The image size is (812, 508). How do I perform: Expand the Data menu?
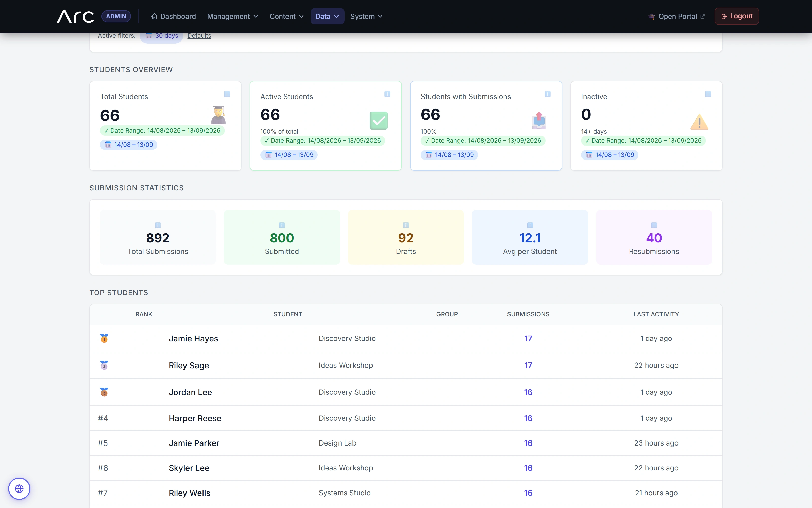(327, 16)
